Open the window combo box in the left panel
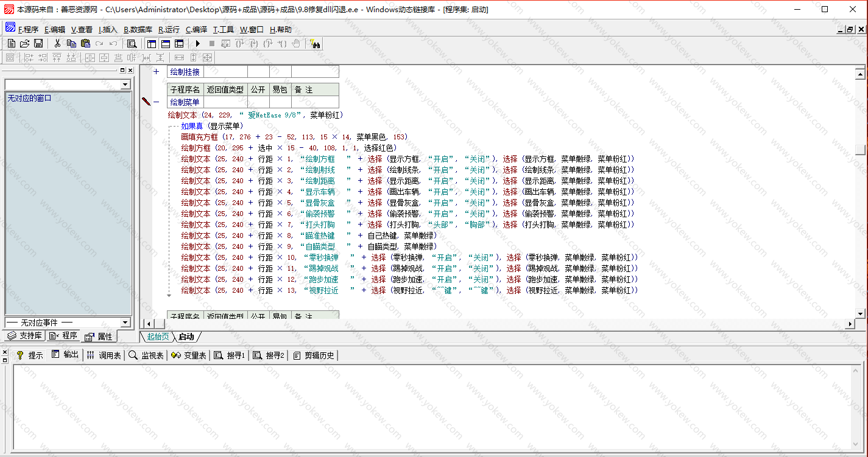This screenshot has height=457, width=868. (x=125, y=85)
